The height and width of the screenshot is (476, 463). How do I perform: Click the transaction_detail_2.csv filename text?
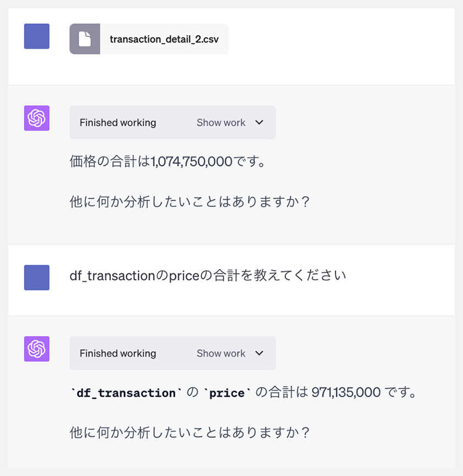coord(164,39)
